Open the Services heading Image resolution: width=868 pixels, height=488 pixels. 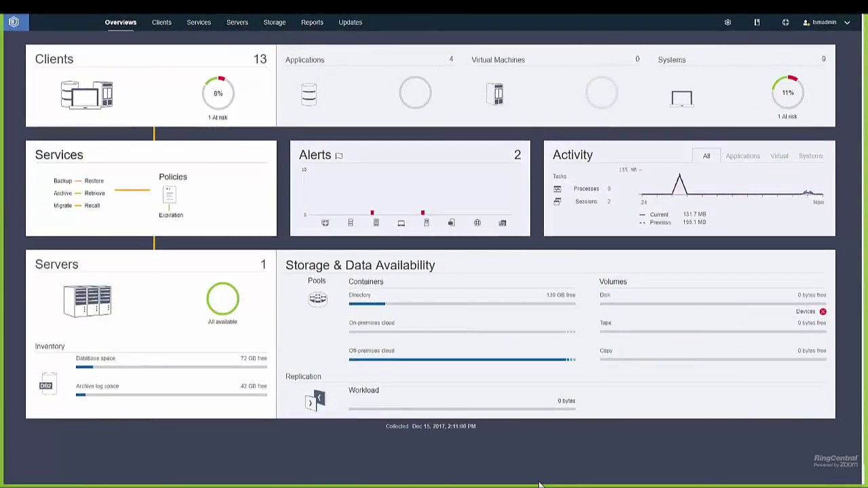59,155
